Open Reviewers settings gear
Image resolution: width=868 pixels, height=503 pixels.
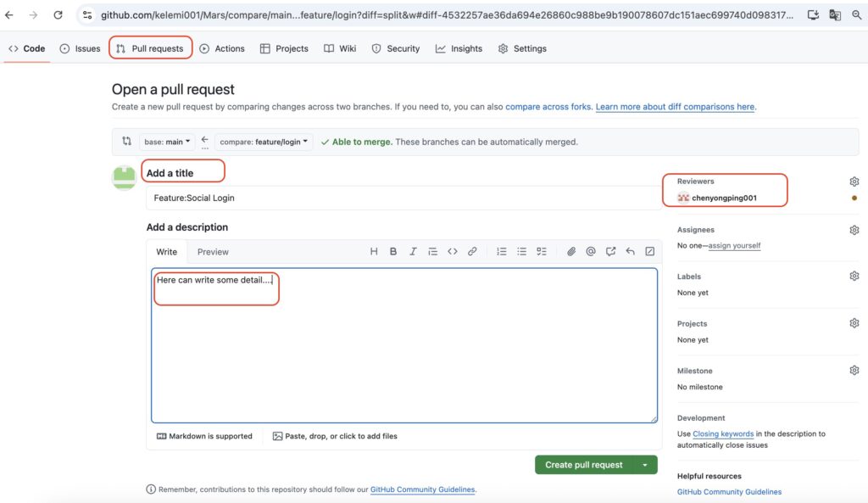click(x=854, y=182)
